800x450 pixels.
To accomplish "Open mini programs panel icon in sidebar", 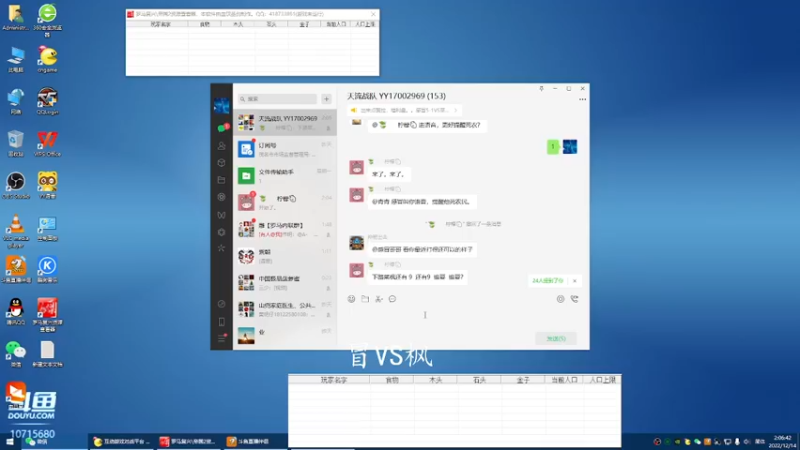I will click(221, 304).
